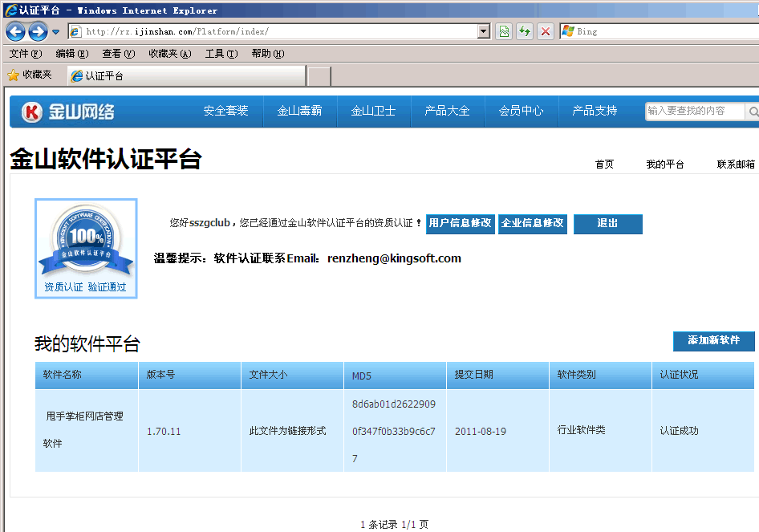Image resolution: width=759 pixels, height=532 pixels.
Task: Click the compatibility view icon
Action: 504,31
